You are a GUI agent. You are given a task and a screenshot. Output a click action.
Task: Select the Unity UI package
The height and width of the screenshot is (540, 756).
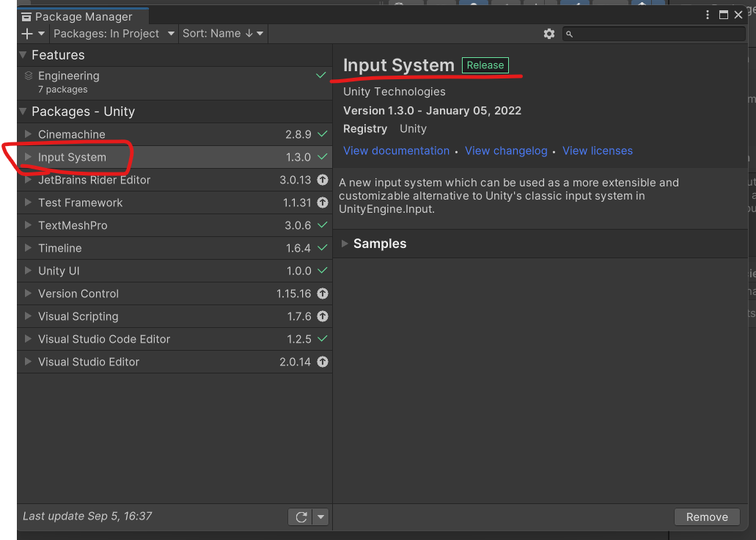coord(175,271)
